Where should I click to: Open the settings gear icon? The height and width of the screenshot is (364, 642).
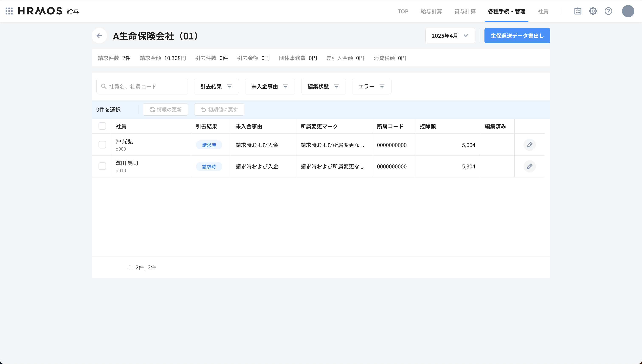[593, 11]
